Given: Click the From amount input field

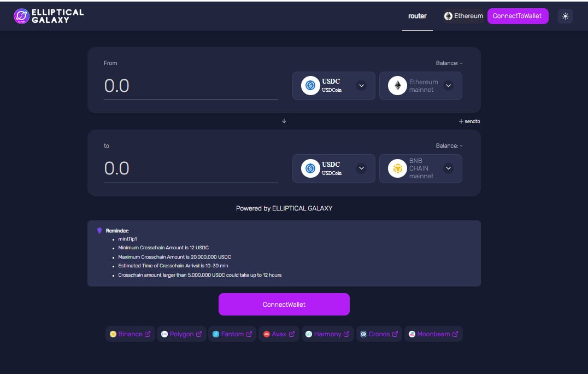Looking at the screenshot, I should [191, 86].
